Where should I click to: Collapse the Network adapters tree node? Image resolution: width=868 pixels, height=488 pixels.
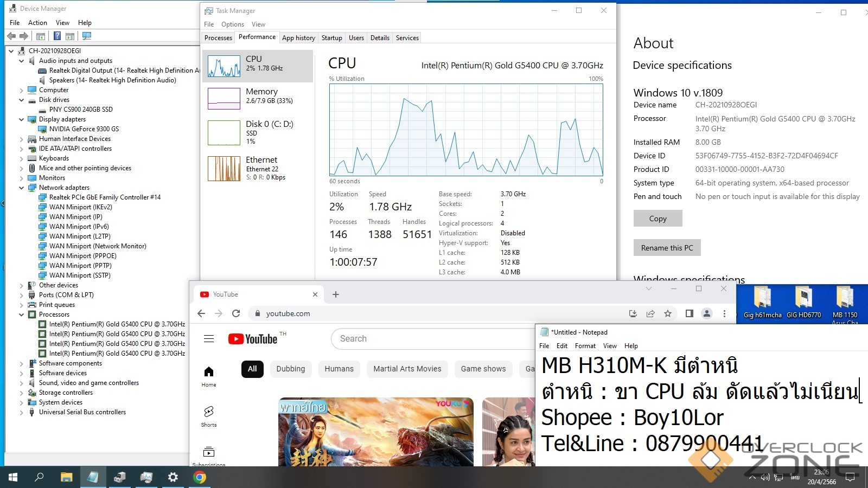(22, 188)
